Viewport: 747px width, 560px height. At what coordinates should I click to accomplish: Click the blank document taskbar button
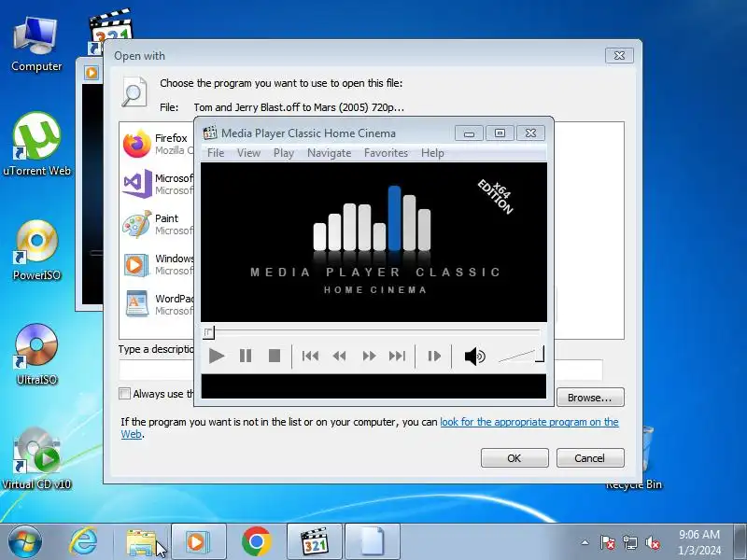click(373, 542)
